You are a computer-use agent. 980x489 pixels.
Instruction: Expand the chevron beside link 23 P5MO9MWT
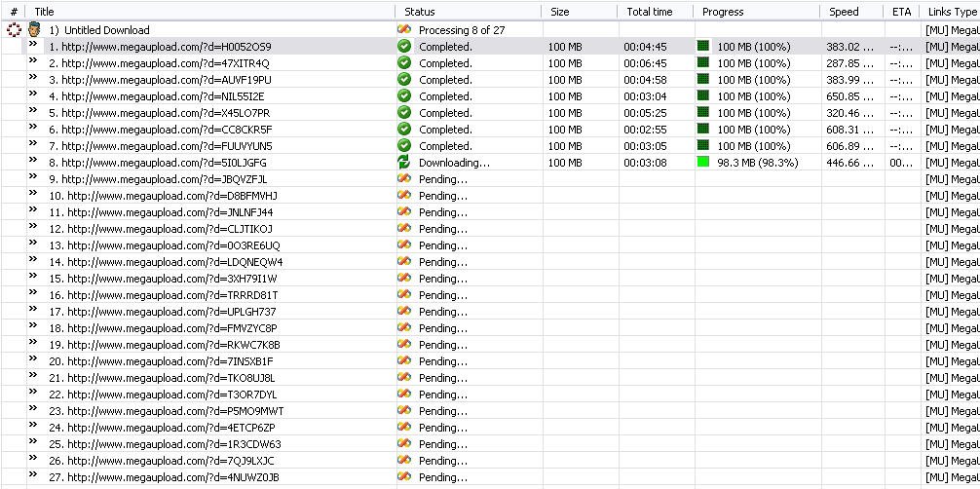[x=33, y=408]
